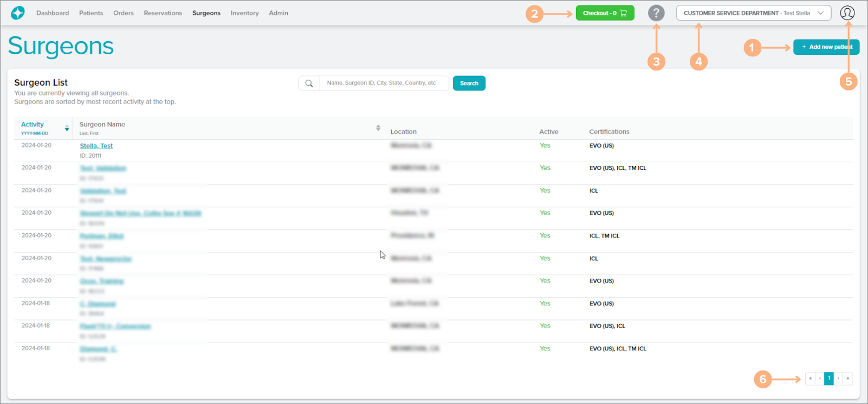Sort by the Surgeon Name column arrows
The height and width of the screenshot is (404, 868).
tap(378, 129)
